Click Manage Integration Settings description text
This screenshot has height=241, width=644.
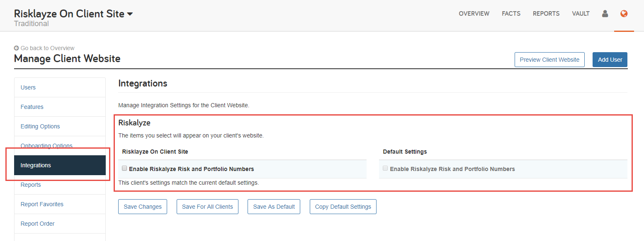pos(184,105)
